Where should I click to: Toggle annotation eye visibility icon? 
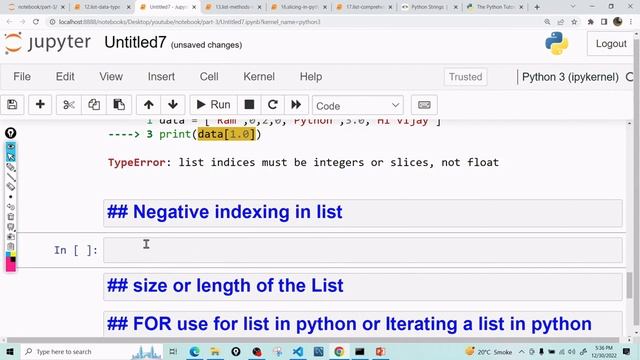(11, 147)
